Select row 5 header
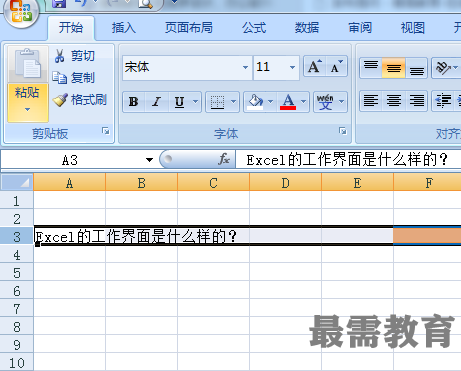This screenshot has width=461, height=371. [x=17, y=272]
